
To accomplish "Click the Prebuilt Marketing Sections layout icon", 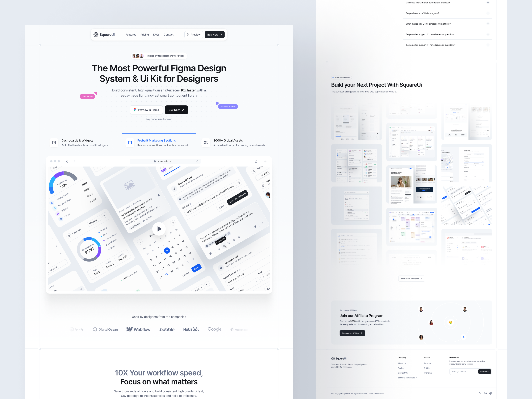I will click(x=130, y=142).
